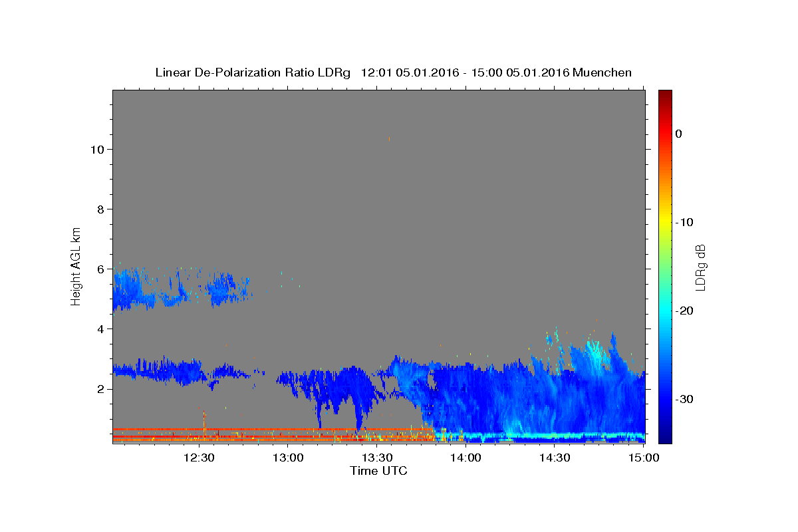This screenshot has width=798, height=532.
Task: Click the 14:30 time axis label
Action: tap(555, 458)
